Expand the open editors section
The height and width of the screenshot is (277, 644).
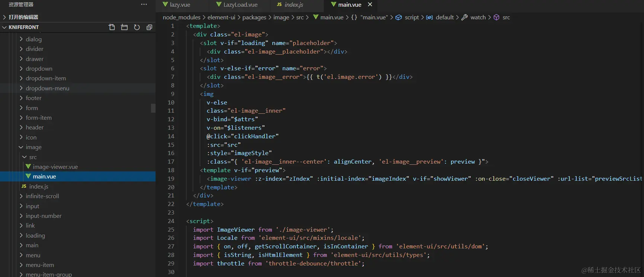(23, 17)
